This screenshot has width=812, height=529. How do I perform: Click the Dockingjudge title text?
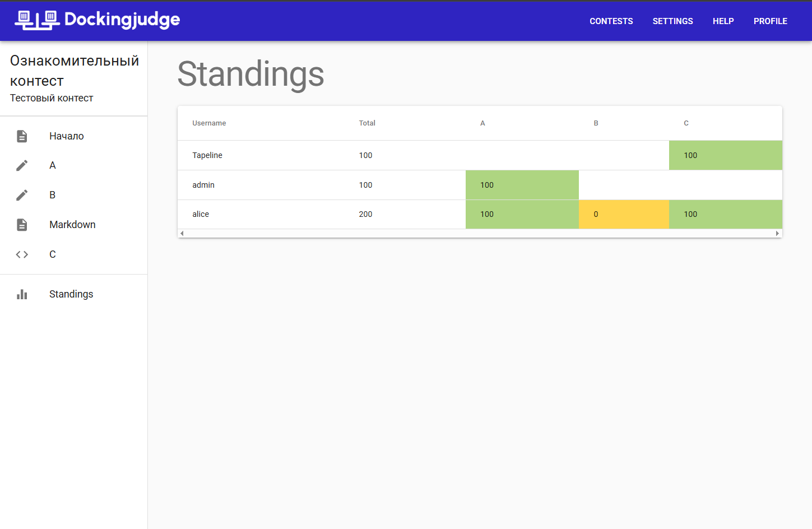(x=122, y=20)
